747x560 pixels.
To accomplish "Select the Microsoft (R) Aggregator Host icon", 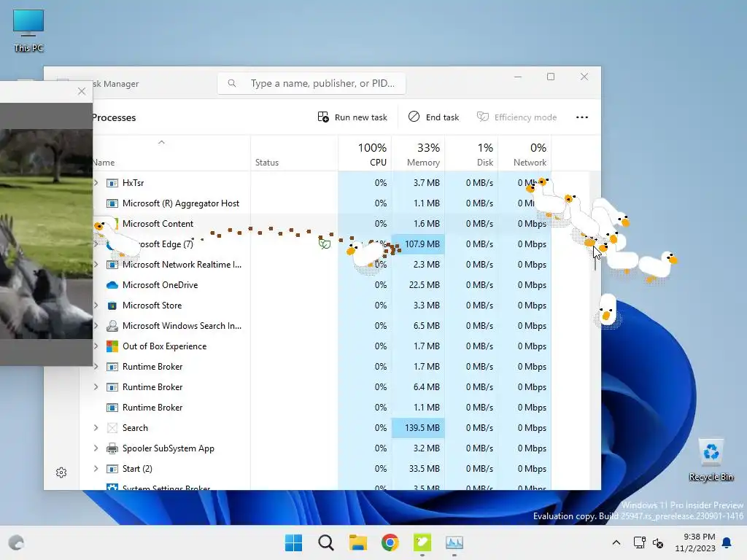I will [112, 203].
